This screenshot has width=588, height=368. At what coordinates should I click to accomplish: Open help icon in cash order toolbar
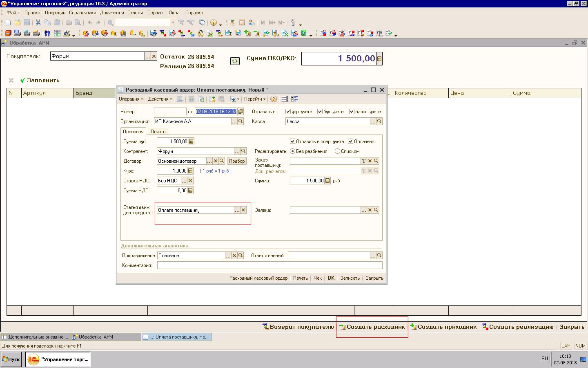pos(274,99)
